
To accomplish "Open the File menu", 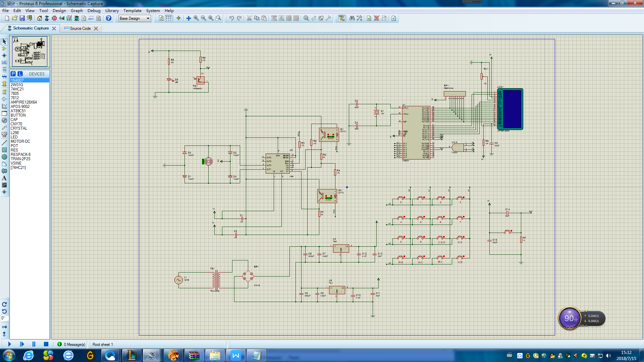I will (6, 10).
